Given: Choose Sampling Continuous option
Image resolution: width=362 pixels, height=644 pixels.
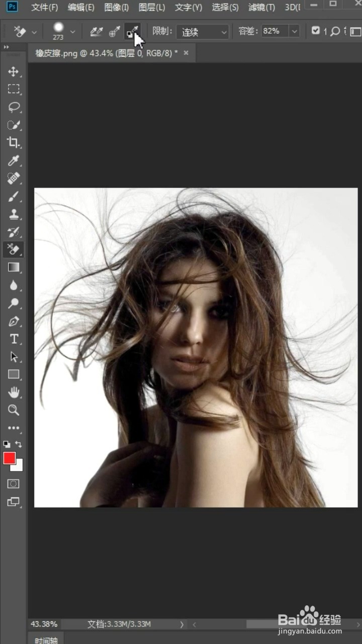Looking at the screenshot, I should pos(96,32).
